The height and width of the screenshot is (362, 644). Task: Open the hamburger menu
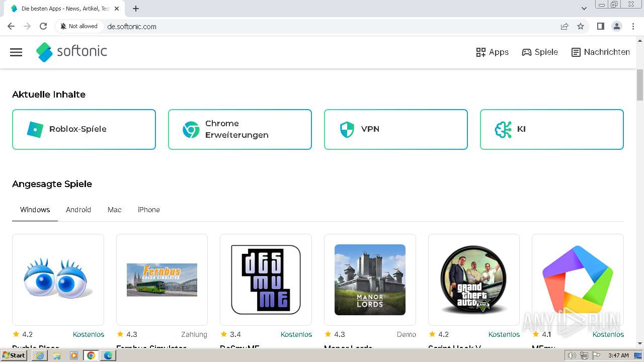16,52
